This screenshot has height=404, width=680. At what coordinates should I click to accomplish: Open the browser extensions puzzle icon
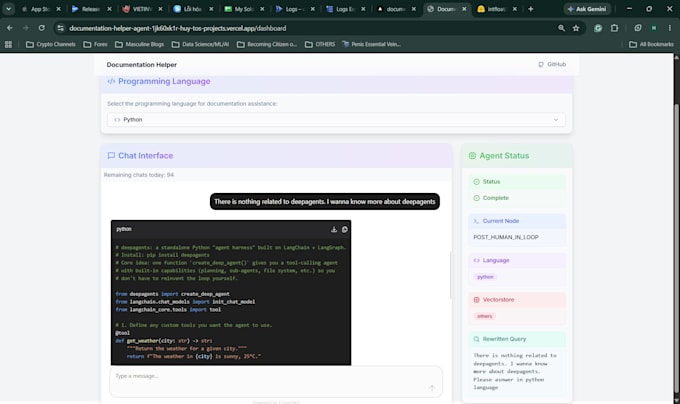click(615, 28)
